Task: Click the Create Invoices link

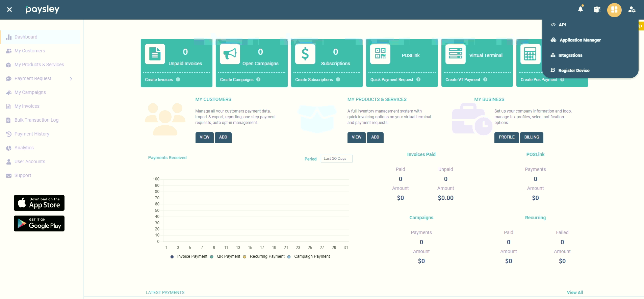Action: 159,80
